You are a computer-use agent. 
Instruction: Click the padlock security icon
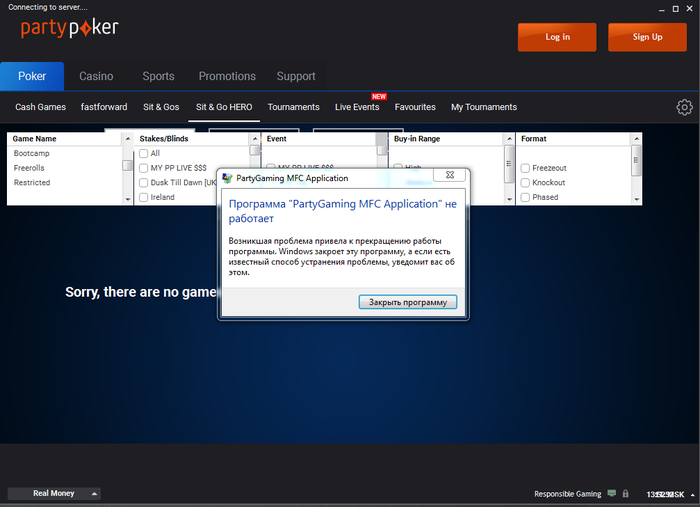[625, 493]
